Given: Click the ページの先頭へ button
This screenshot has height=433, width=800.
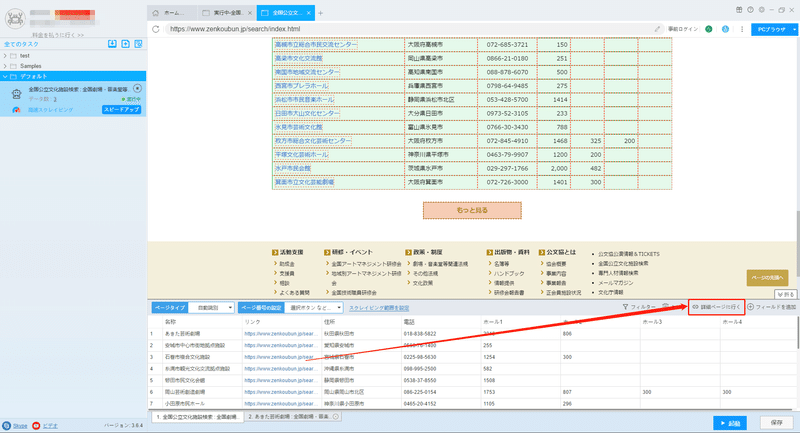Looking at the screenshot, I should pos(767,278).
